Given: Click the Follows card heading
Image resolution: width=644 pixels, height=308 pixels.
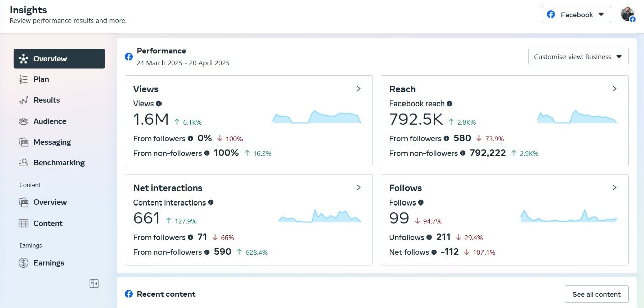Looking at the screenshot, I should coord(406,188).
